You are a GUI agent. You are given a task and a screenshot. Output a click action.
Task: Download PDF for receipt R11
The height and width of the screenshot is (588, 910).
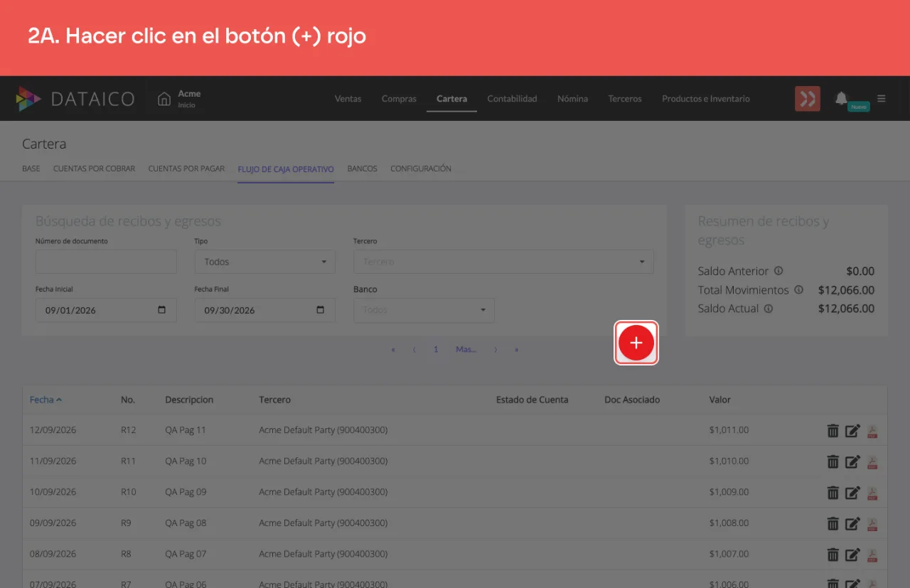coord(872,462)
